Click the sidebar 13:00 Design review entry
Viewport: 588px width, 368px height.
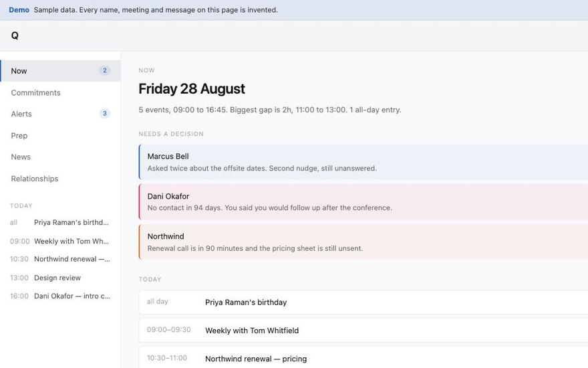tap(60, 278)
